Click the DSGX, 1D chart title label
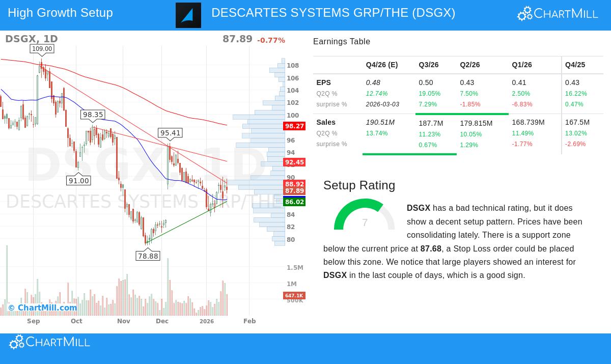Screen dimensions: 611x364 (x=31, y=39)
